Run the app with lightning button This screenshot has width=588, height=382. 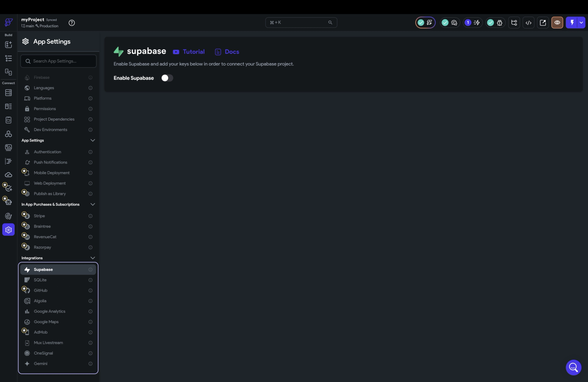[x=572, y=22]
